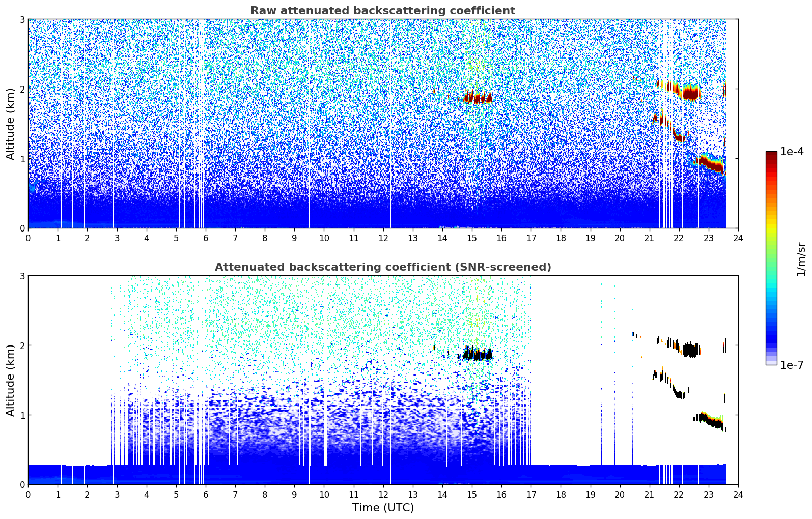Click altitude tick "1" of the raw plot
Viewport: 812px width, 519px height.
click(22, 159)
